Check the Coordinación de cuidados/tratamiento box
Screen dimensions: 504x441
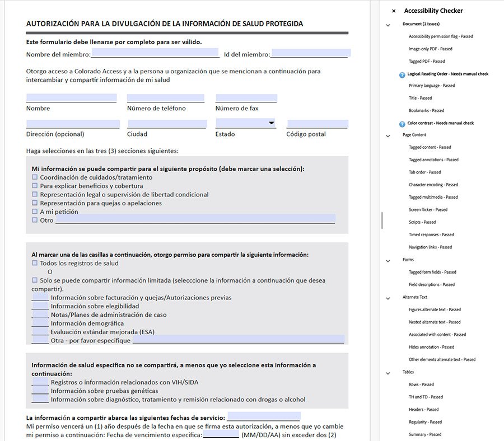35,177
